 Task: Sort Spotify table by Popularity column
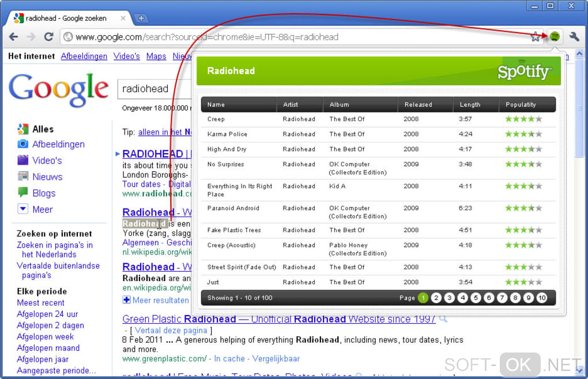coord(527,104)
